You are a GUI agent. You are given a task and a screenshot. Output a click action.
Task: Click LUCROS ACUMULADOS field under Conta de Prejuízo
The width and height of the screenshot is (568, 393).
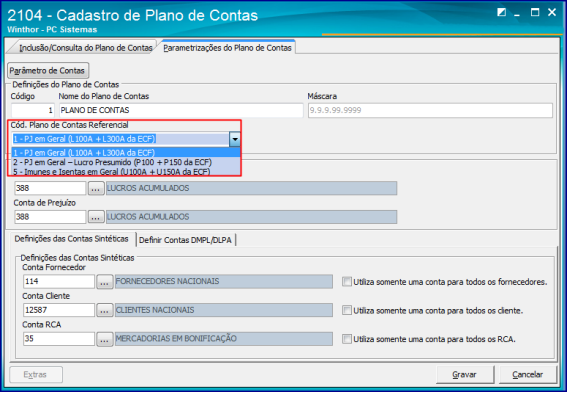click(x=251, y=217)
